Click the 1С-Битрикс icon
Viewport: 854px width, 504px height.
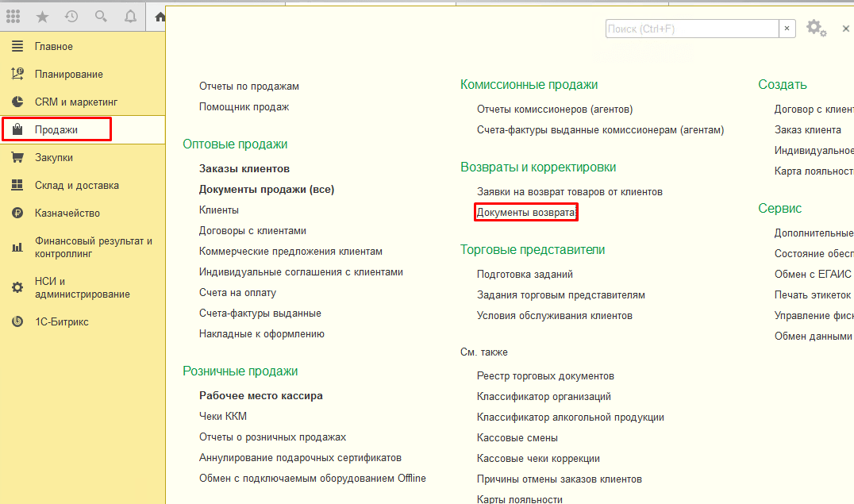coord(17,321)
